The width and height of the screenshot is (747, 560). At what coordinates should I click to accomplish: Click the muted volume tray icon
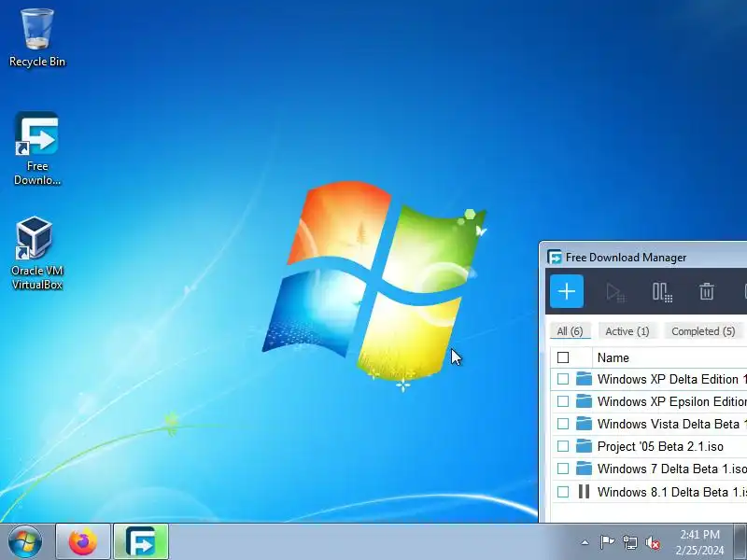tap(653, 542)
